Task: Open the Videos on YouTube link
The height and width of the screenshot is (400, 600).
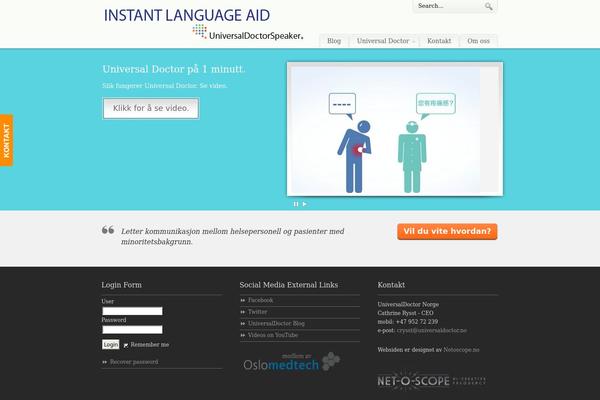Action: [273, 335]
